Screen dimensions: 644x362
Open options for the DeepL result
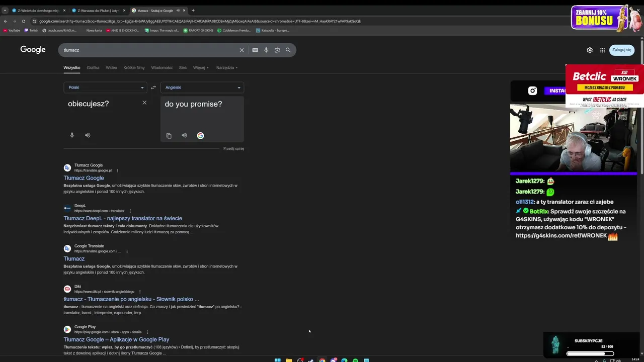coord(130,211)
